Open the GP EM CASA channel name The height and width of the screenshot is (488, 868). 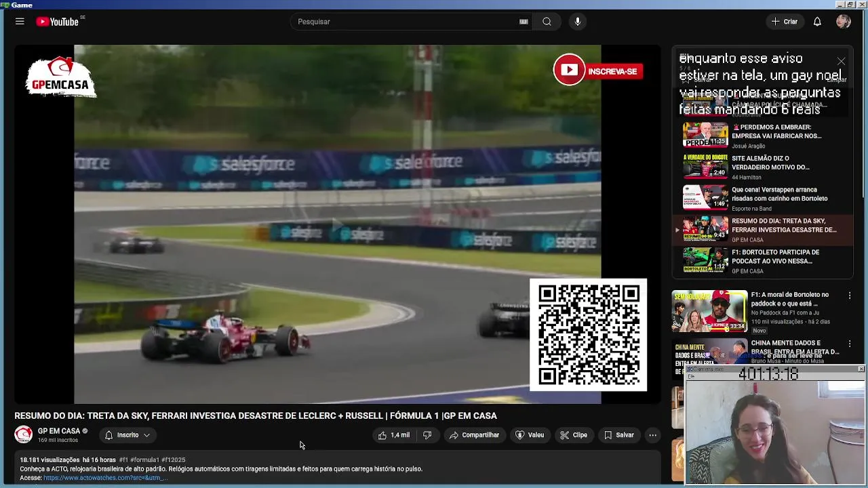[x=59, y=431]
